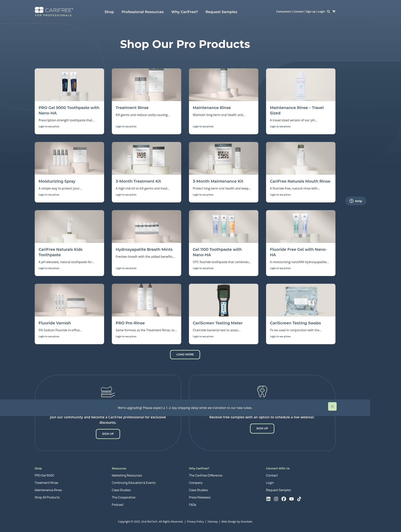The image size is (401, 532).
Task: Open the shopping cart icon
Action: (x=334, y=12)
